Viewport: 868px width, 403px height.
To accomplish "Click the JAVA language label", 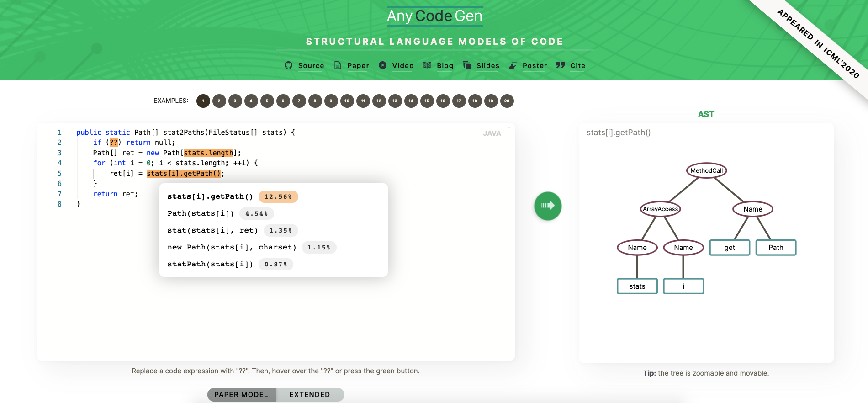I will click(492, 133).
